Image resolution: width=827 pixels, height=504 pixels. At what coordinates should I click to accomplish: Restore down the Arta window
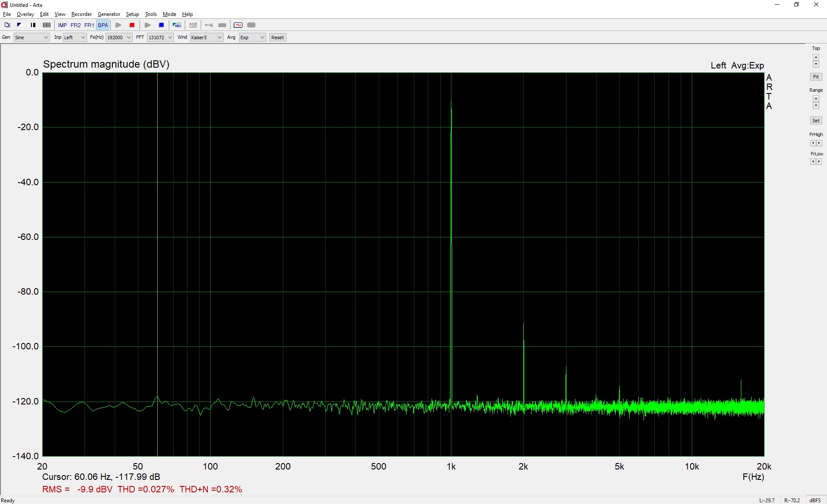pyautogui.click(x=796, y=5)
